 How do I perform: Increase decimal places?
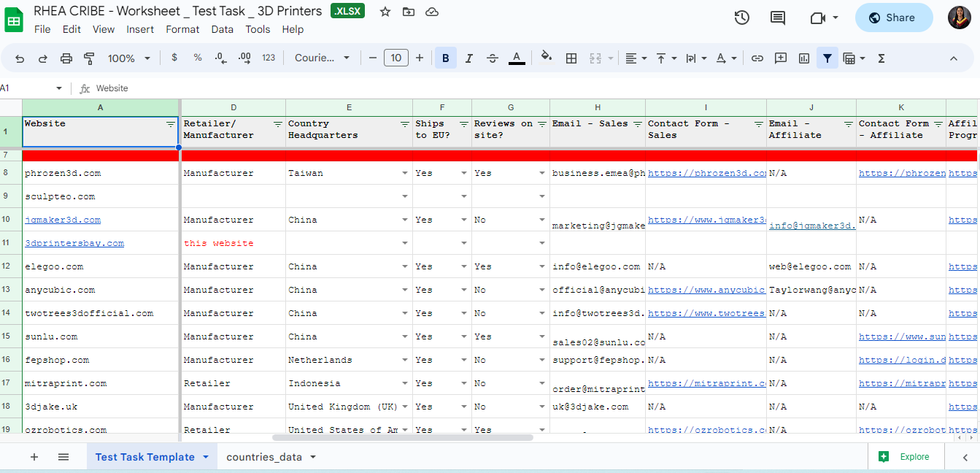(244, 58)
